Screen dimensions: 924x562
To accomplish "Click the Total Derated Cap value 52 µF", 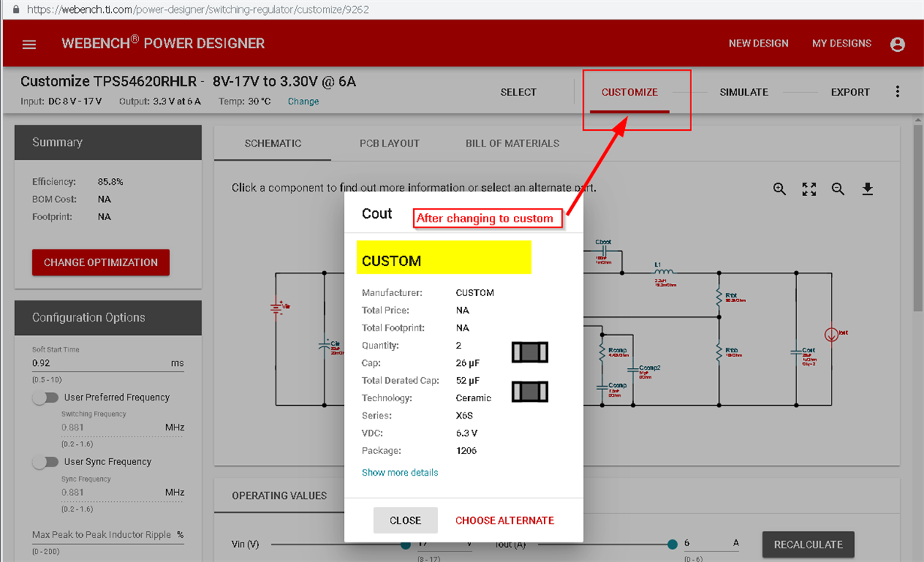I will click(x=467, y=381).
